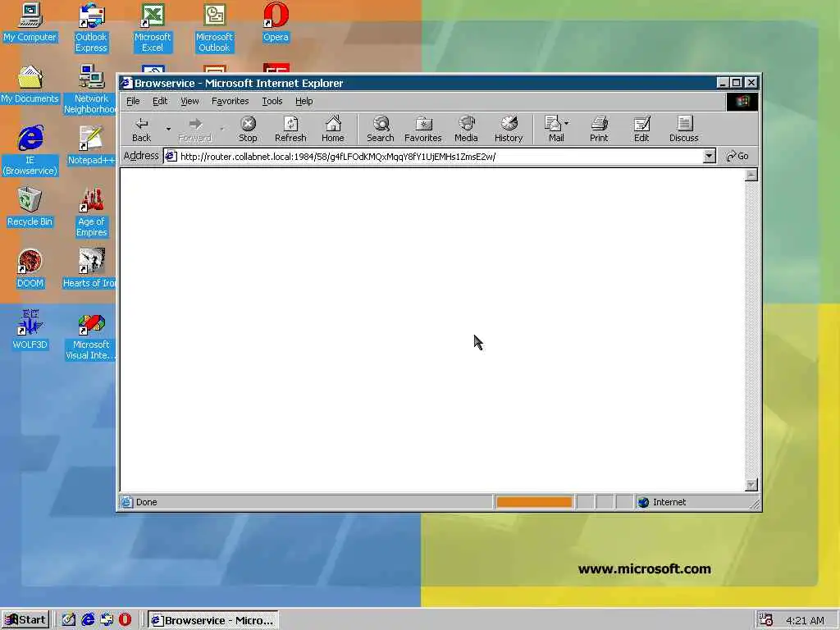Click the Print toolbar button
Viewport: 840px width, 630px height.
tap(599, 130)
